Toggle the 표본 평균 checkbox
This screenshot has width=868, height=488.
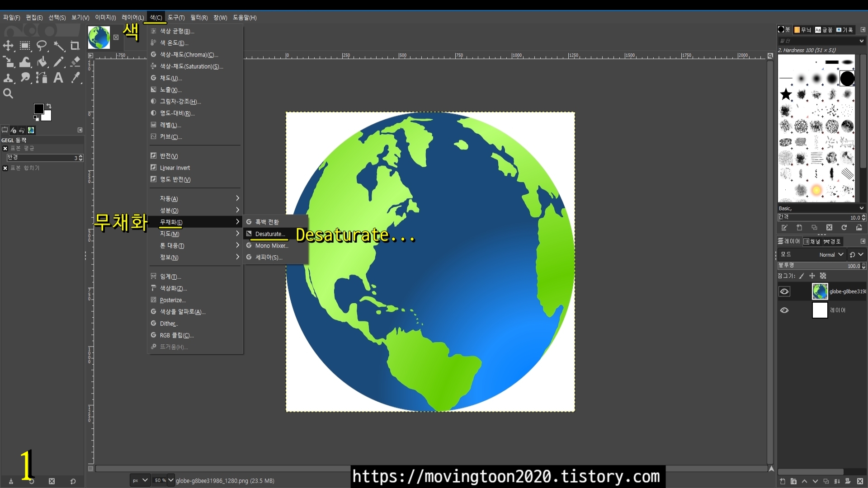click(5, 149)
